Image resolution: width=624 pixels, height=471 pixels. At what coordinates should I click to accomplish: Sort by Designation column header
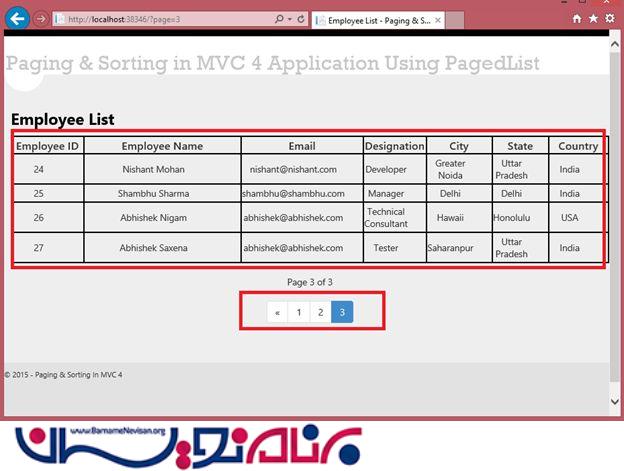click(395, 146)
